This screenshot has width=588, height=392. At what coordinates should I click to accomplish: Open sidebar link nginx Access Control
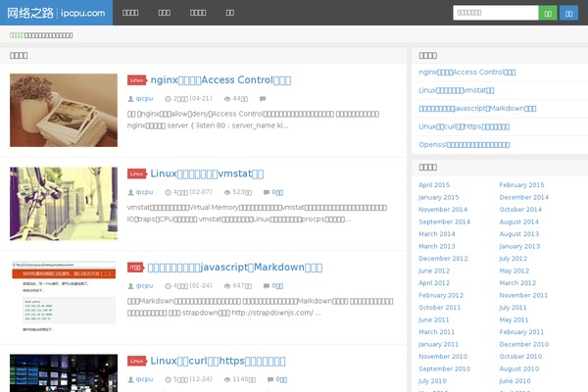[x=467, y=72]
